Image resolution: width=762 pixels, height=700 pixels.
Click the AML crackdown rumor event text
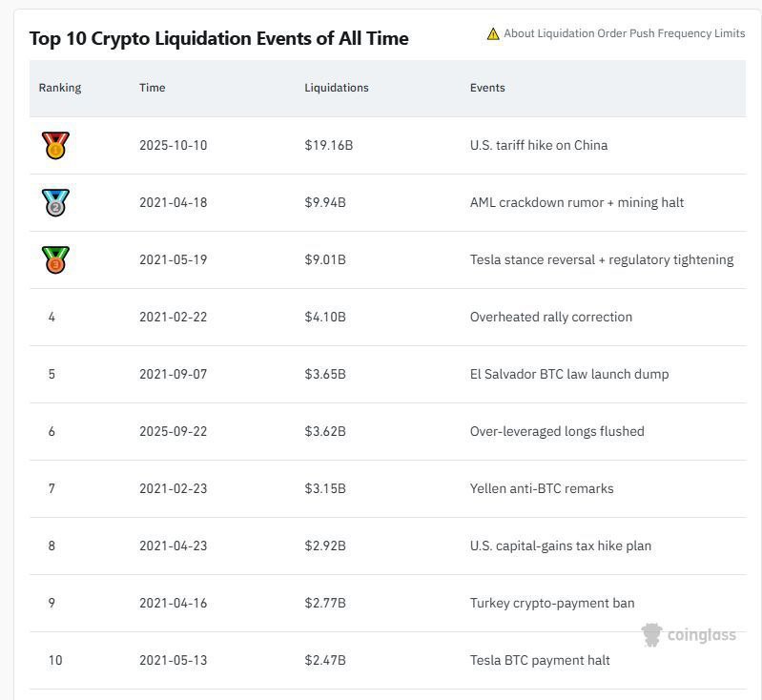(x=577, y=203)
